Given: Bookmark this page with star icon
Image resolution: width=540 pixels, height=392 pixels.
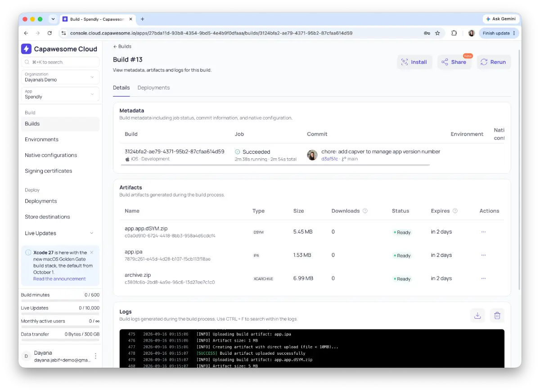Looking at the screenshot, I should 437,33.
